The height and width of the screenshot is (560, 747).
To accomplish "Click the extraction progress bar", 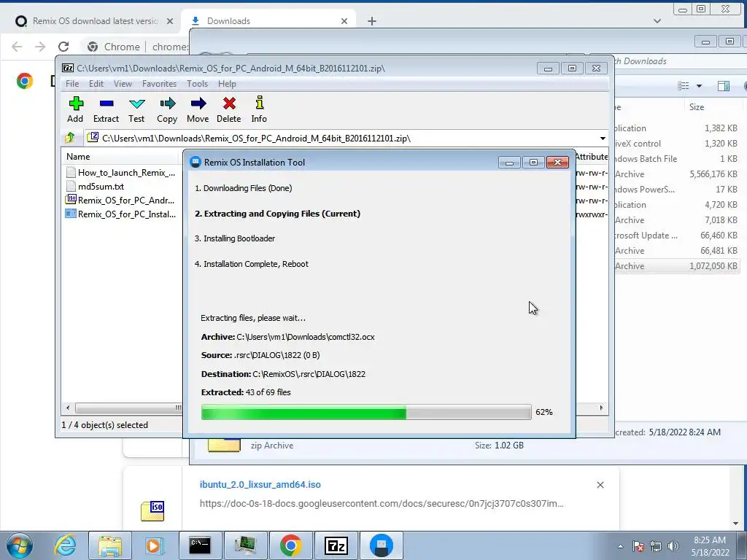I will click(366, 412).
